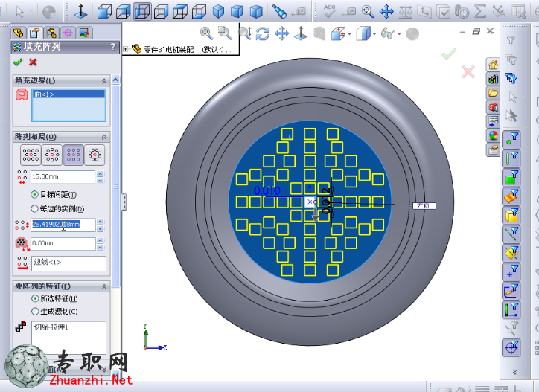Confirm fill pattern with green checkmark in panel

point(18,62)
